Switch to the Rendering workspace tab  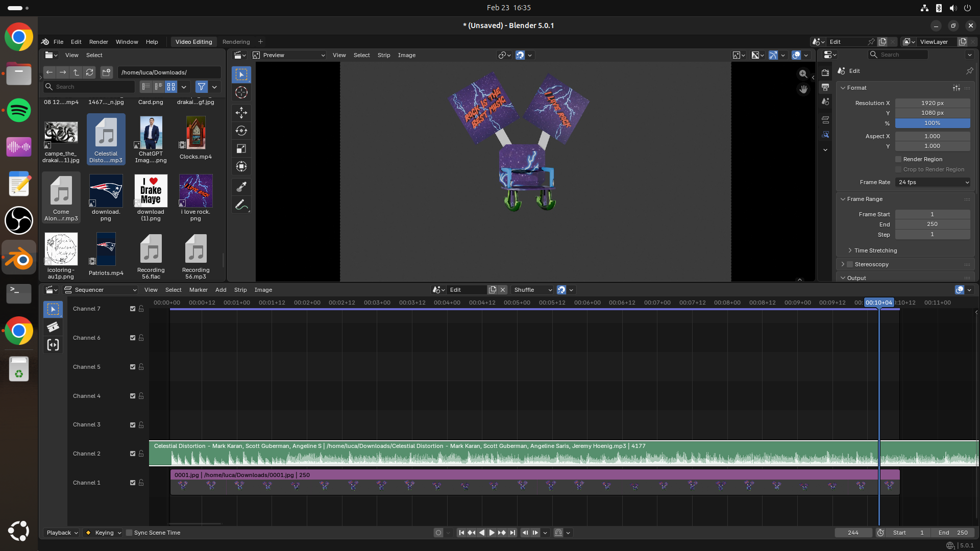pyautogui.click(x=236, y=42)
